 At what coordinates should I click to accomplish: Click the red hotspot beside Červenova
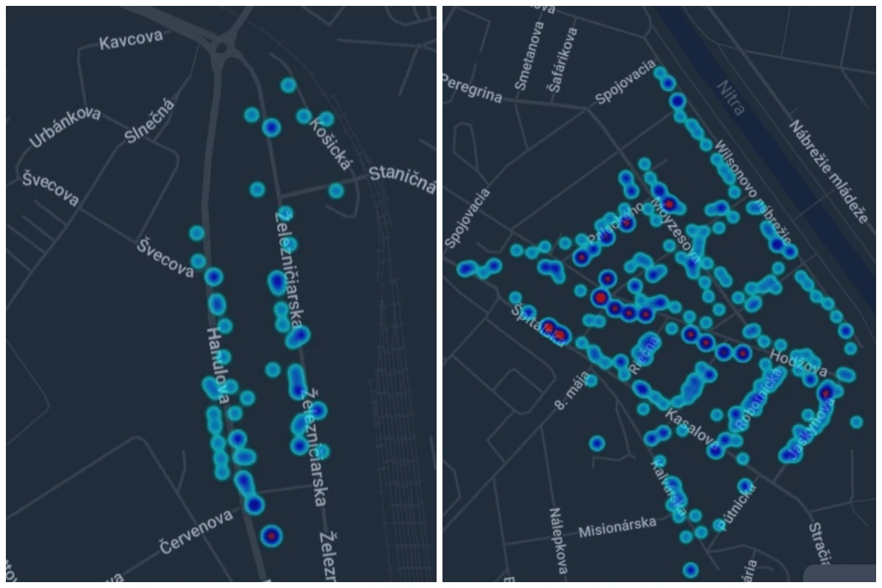tap(272, 536)
